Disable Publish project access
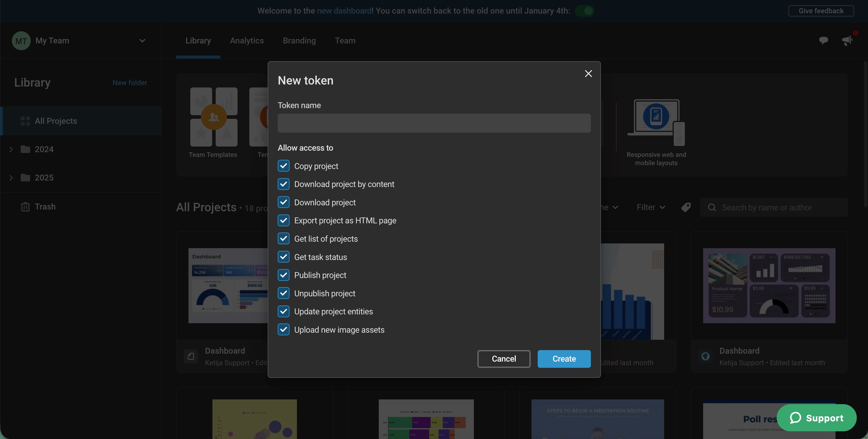This screenshot has height=439, width=868. pyautogui.click(x=283, y=275)
